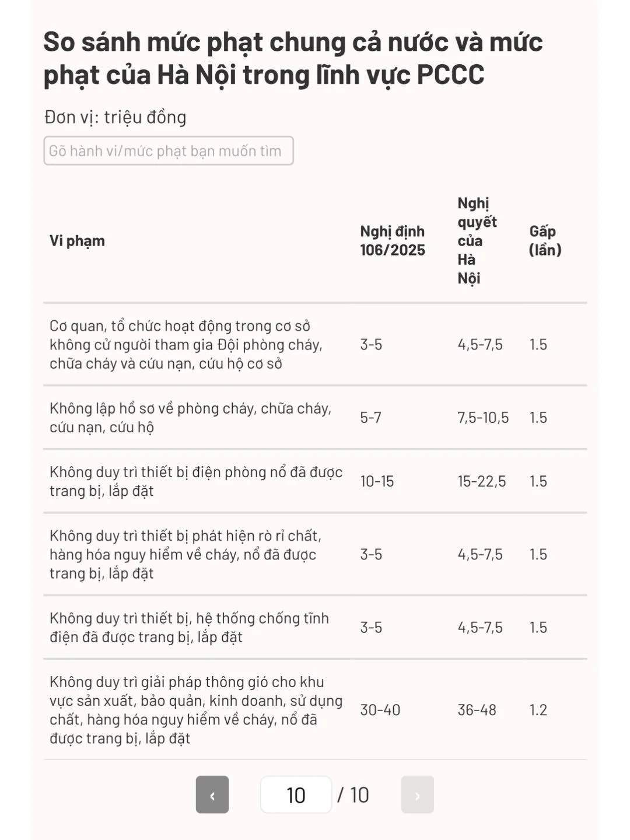The image size is (630, 840).
Task: Sort by the "Vi phạm" column header
Action: point(77,241)
